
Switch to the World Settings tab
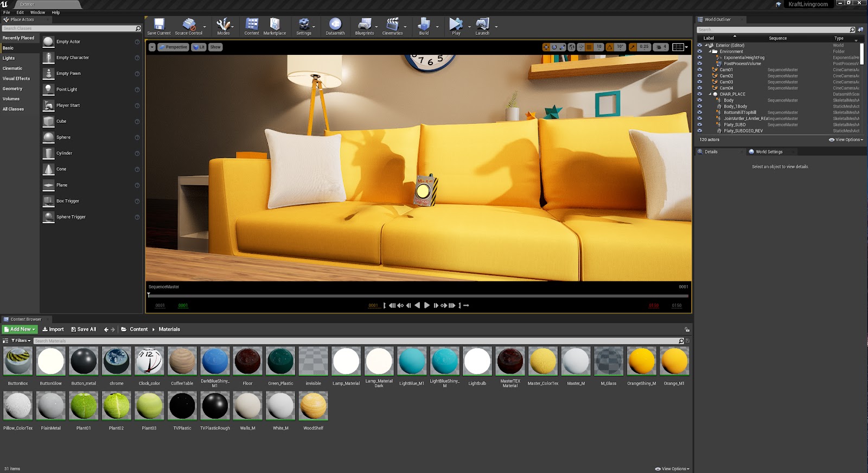769,152
